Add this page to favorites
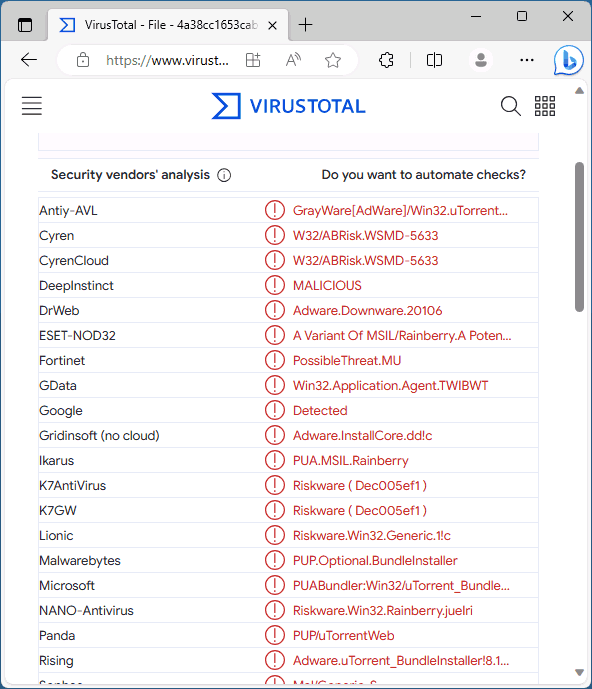The image size is (592, 689). (x=333, y=60)
